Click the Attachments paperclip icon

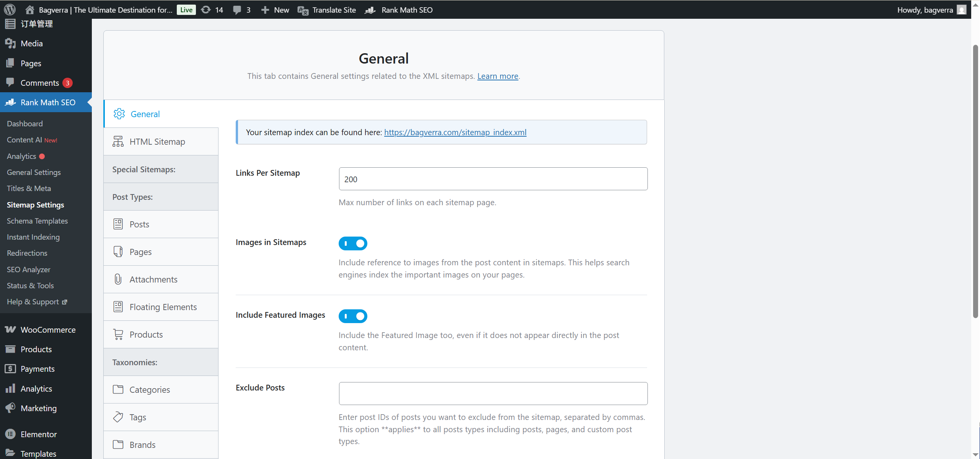point(118,279)
